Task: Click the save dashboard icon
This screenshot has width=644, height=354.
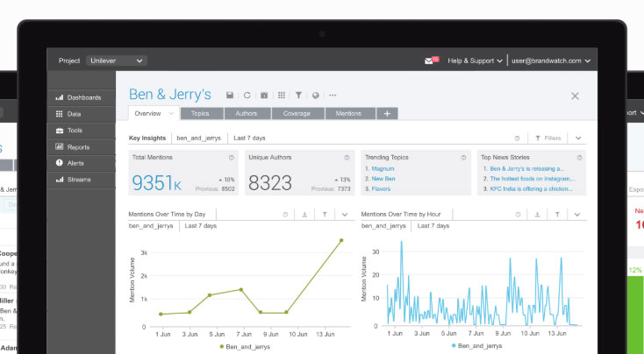Action: click(230, 96)
